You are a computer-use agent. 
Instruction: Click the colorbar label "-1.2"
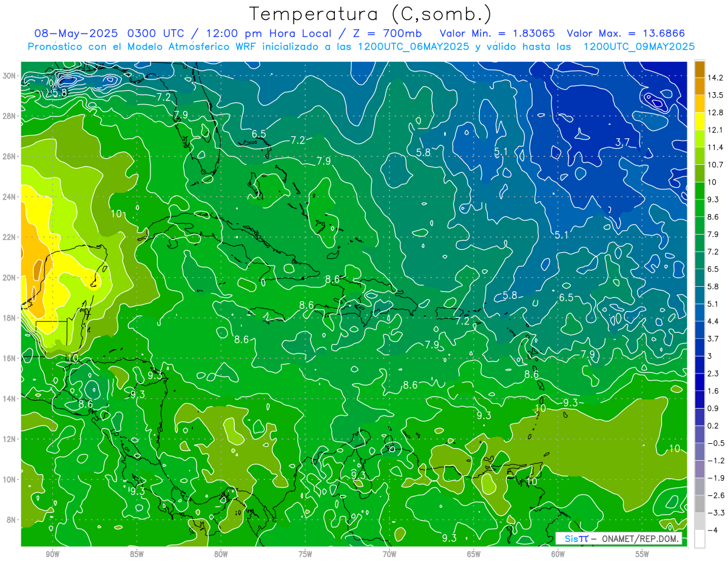(x=716, y=461)
